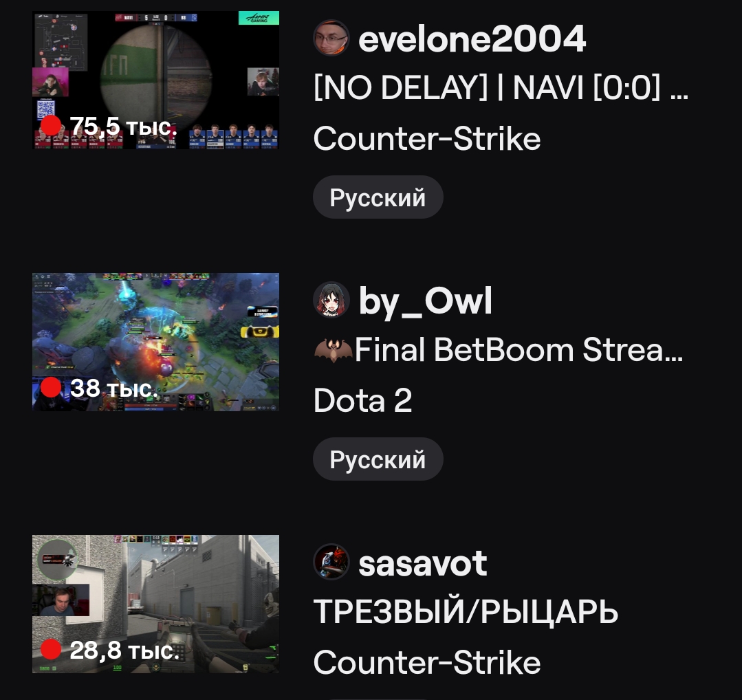Open the [NO DELAY] | NAVI stream title

click(x=501, y=87)
